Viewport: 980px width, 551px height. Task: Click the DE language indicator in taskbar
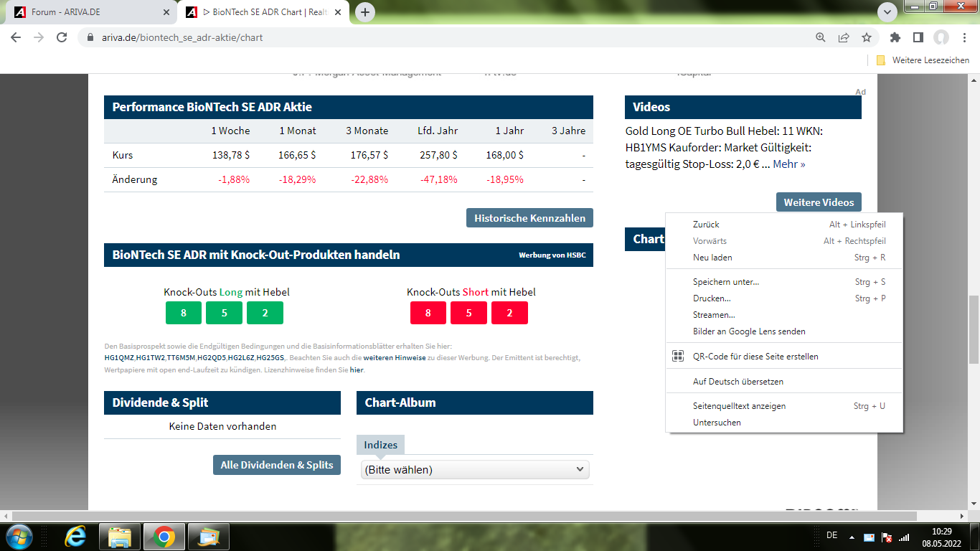pos(832,535)
